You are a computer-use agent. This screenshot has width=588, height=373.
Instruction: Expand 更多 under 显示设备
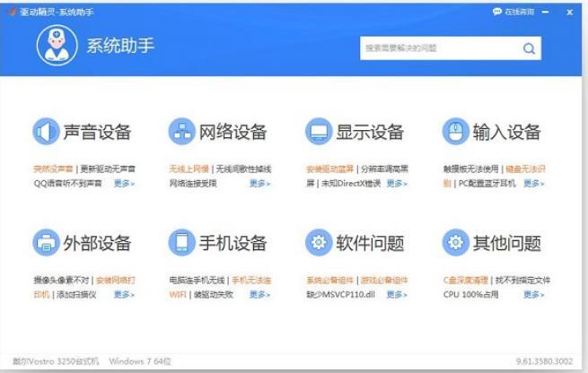(x=397, y=184)
